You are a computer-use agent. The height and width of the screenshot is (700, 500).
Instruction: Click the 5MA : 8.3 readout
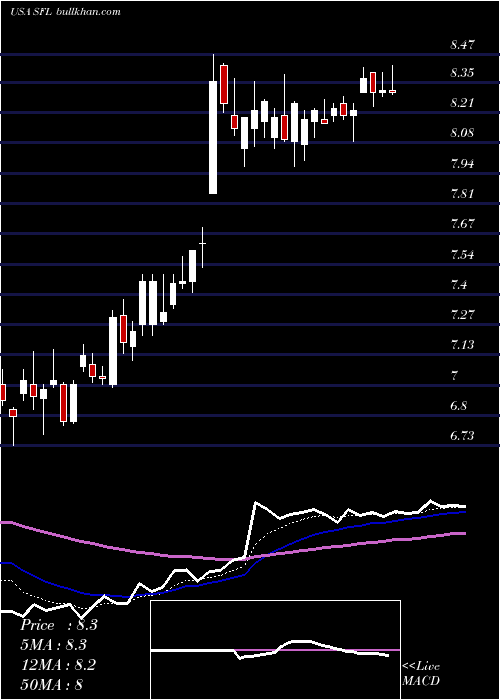[53, 645]
